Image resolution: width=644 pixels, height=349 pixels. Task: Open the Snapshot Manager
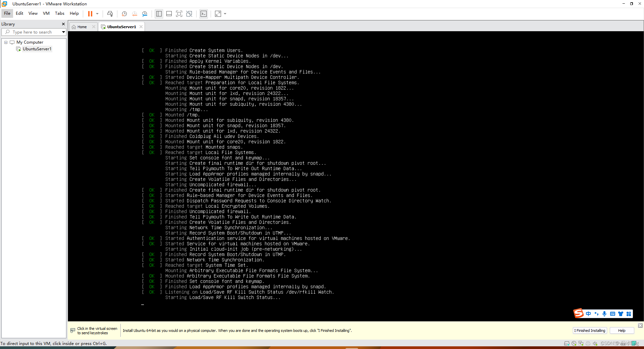click(x=145, y=14)
